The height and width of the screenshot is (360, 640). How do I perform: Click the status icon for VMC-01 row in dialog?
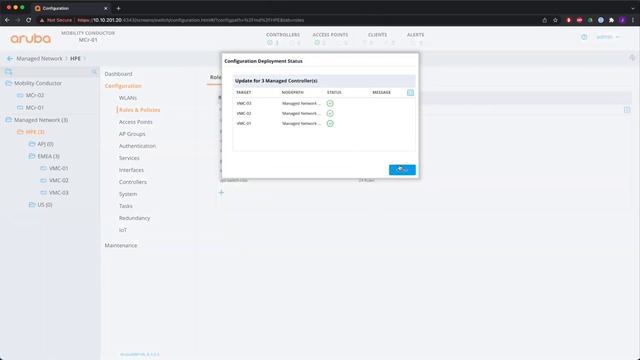(330, 123)
